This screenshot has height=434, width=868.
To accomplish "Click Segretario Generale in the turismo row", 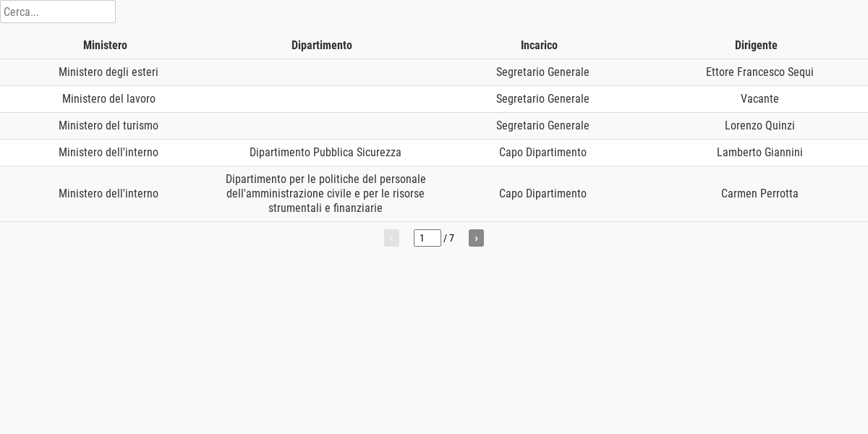I will (x=542, y=126).
